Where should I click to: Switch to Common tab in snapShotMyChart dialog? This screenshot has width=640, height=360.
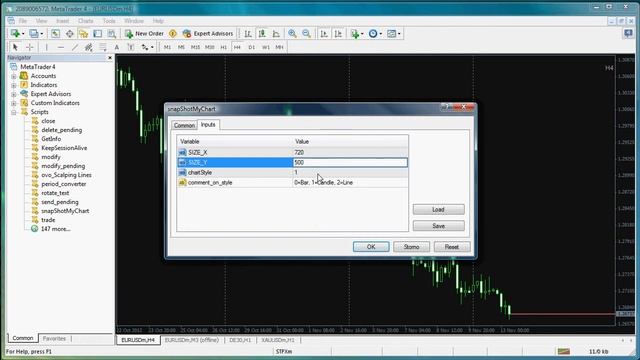click(x=184, y=125)
